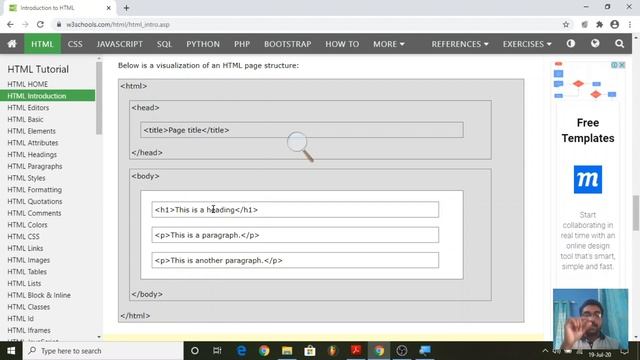This screenshot has width=640, height=360.
Task: Click the ad info icon
Action: (x=614, y=65)
